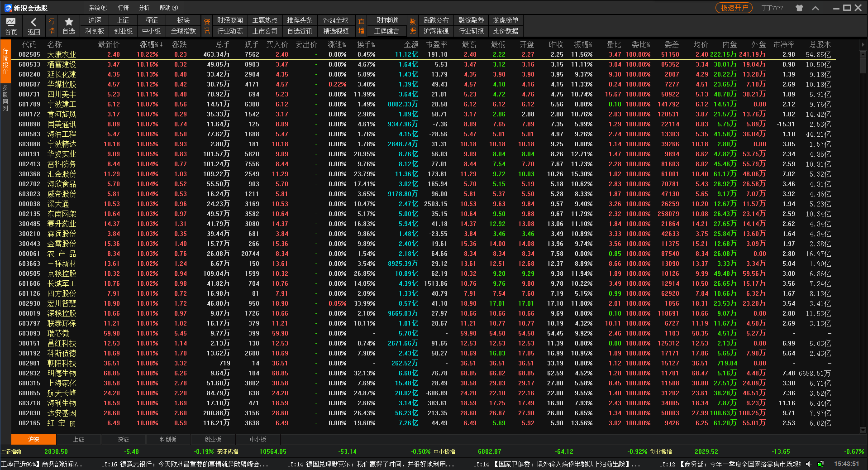The width and height of the screenshot is (868, 470).
Task: Mute sound via speaker icon in status bar
Action: tap(809, 464)
